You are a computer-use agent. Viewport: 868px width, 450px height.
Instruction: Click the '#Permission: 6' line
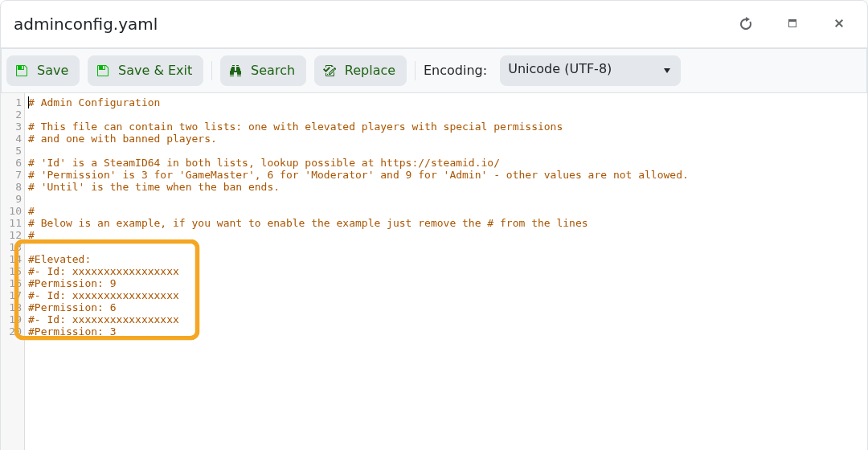pos(72,307)
